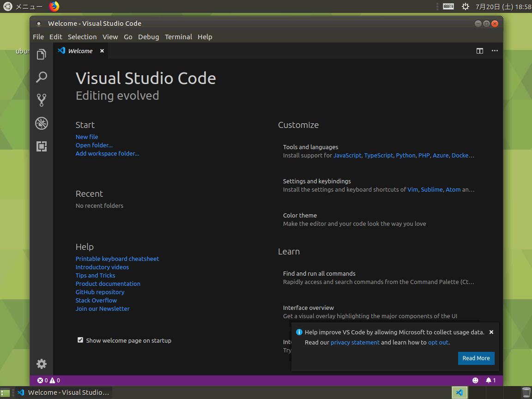Image resolution: width=532 pixels, height=399 pixels.
Task: Open the Debug view in activity bar
Action: [x=42, y=123]
